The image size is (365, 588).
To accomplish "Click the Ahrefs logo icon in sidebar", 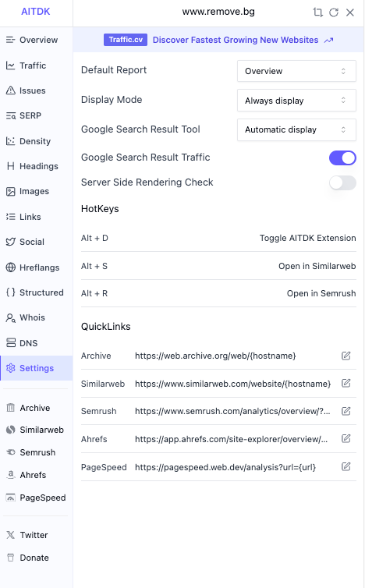I will [x=10, y=475].
